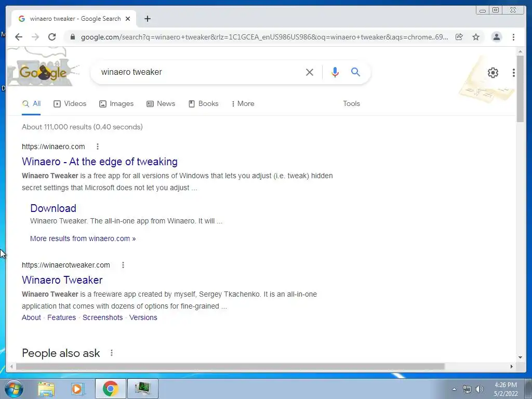Click into the winaero tweaker search field
532x399 pixels.
[198, 72]
